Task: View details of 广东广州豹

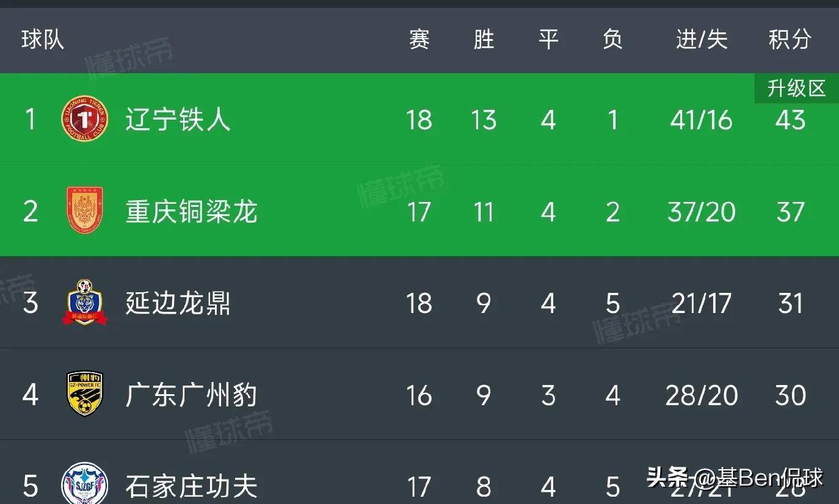Action: pyautogui.click(x=192, y=395)
